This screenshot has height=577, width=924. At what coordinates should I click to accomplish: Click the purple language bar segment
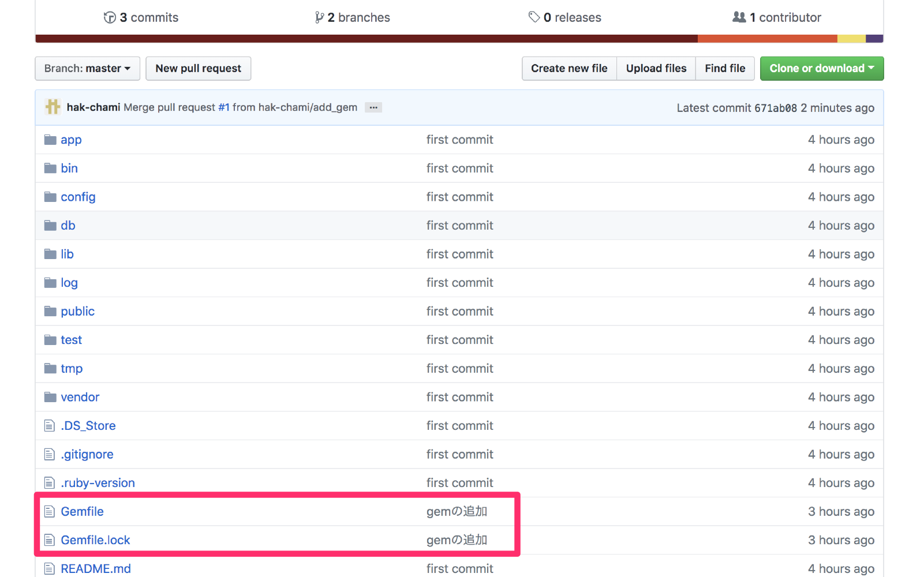coord(874,39)
